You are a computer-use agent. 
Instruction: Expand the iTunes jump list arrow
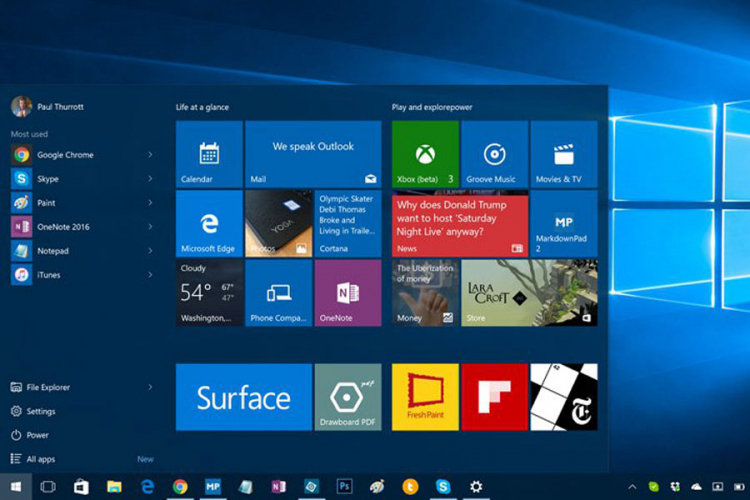[150, 275]
